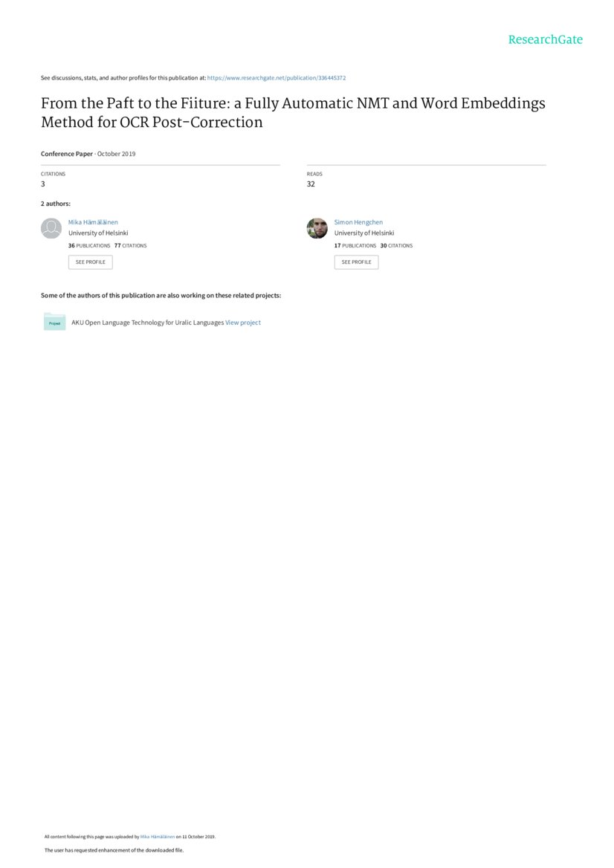Screen dimensions: 614x868
Task: Click Mika's 77 citations stat
Action: [x=131, y=245]
